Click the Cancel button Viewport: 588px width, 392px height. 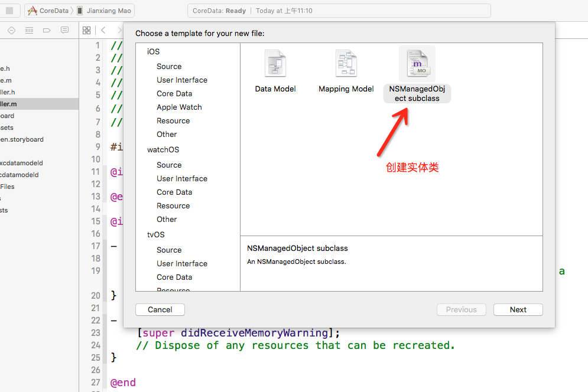pyautogui.click(x=160, y=309)
